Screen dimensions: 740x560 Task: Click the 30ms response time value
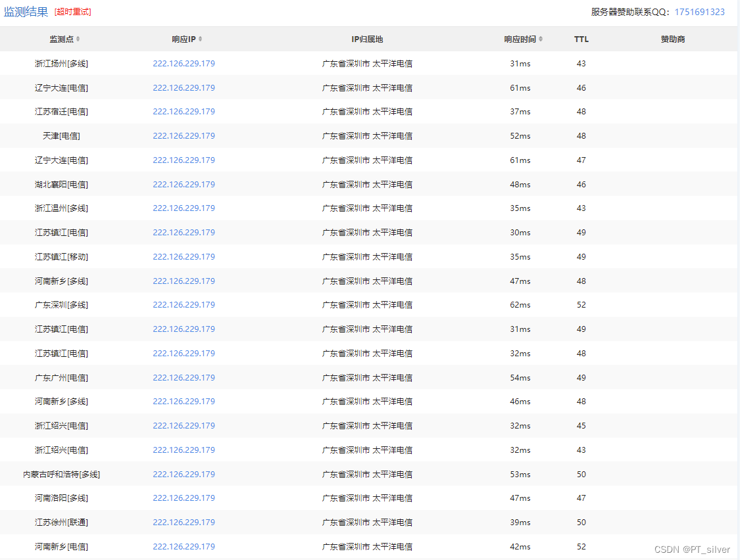pyautogui.click(x=520, y=233)
